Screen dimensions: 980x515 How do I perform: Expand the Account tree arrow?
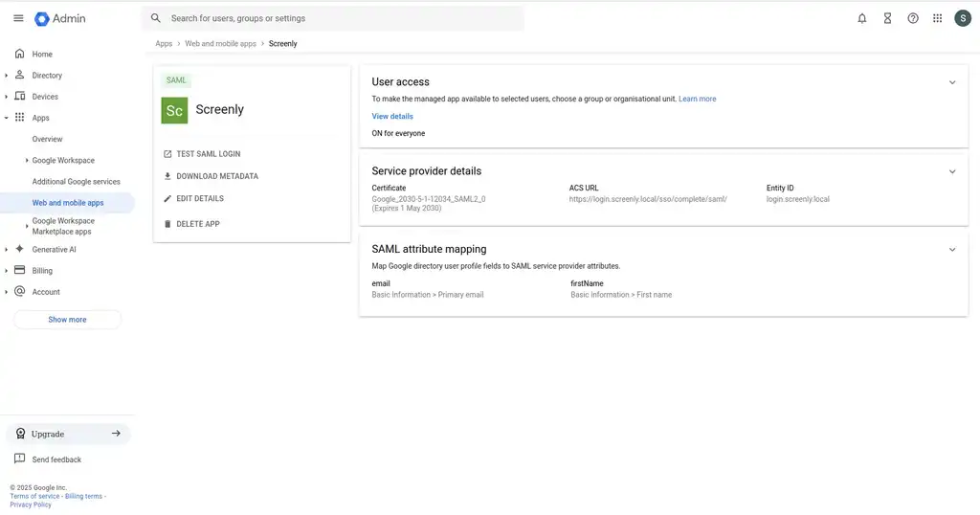click(7, 293)
